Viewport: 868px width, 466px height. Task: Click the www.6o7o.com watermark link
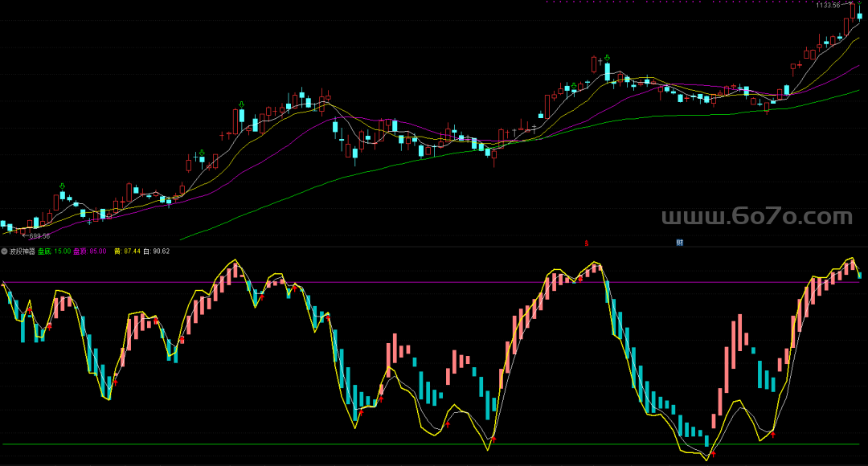tap(755, 217)
